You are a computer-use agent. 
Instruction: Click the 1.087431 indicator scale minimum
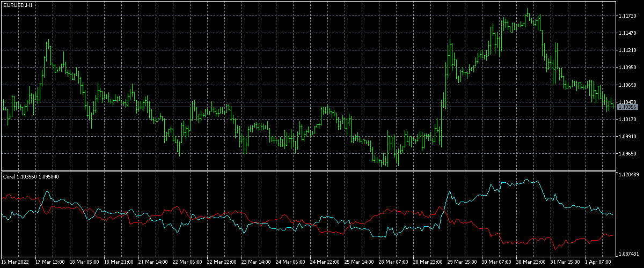click(629, 254)
